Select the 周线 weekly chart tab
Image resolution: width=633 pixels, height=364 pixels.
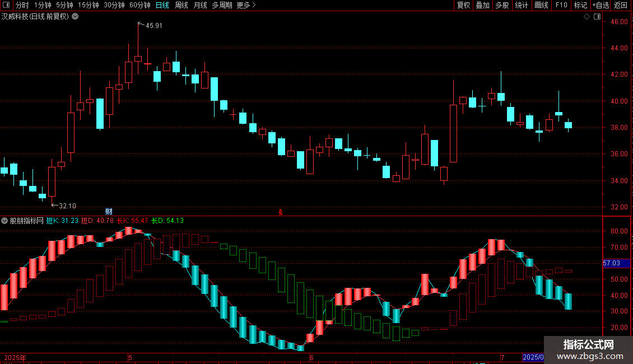click(x=181, y=5)
